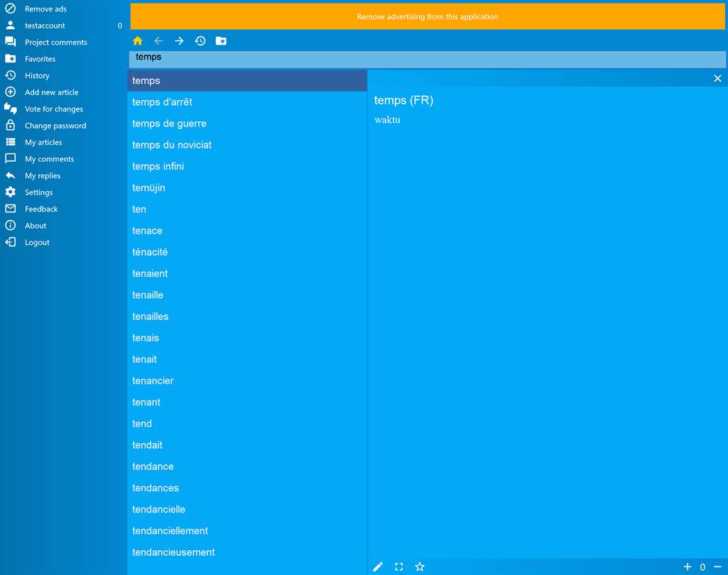728x575 pixels.
Task: Select tenait in word list
Action: coord(247,359)
